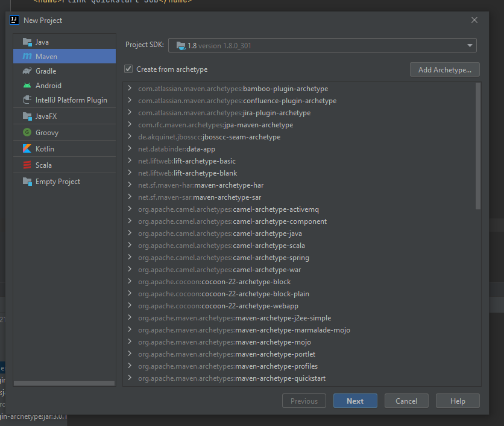This screenshot has width=504, height=426.
Task: Select the Gradle project type
Action: [x=65, y=71]
